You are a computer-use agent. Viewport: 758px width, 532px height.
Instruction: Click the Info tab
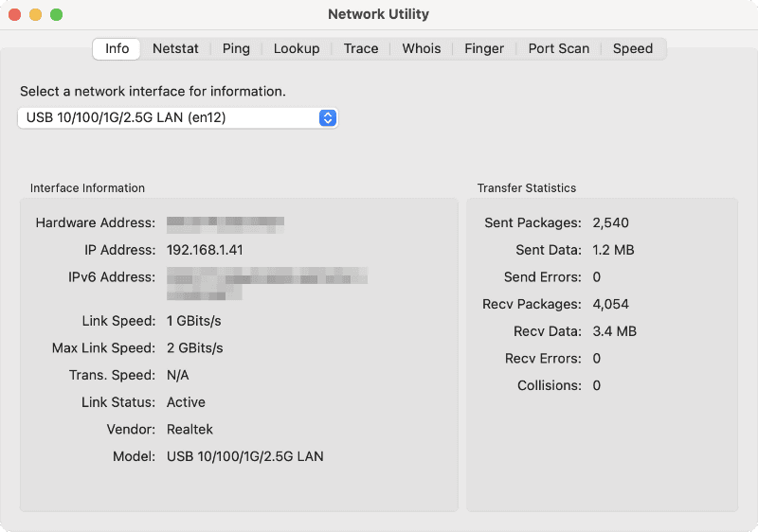pos(117,48)
